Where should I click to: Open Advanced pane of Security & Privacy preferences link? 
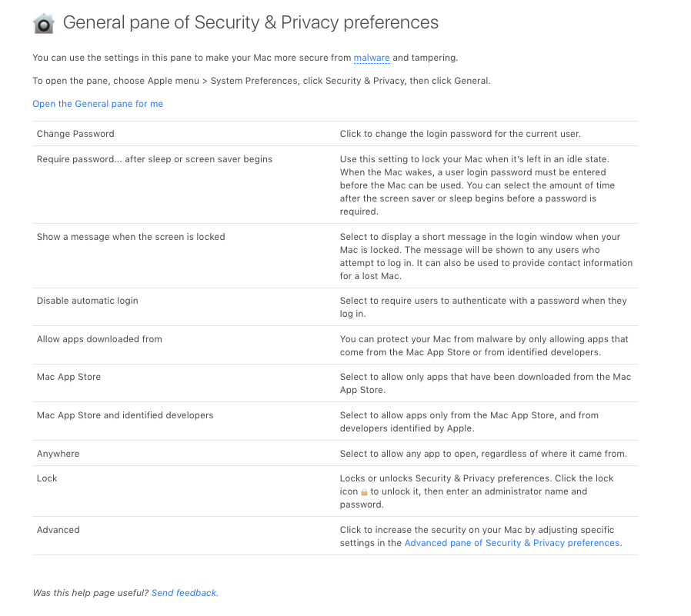[512, 543]
